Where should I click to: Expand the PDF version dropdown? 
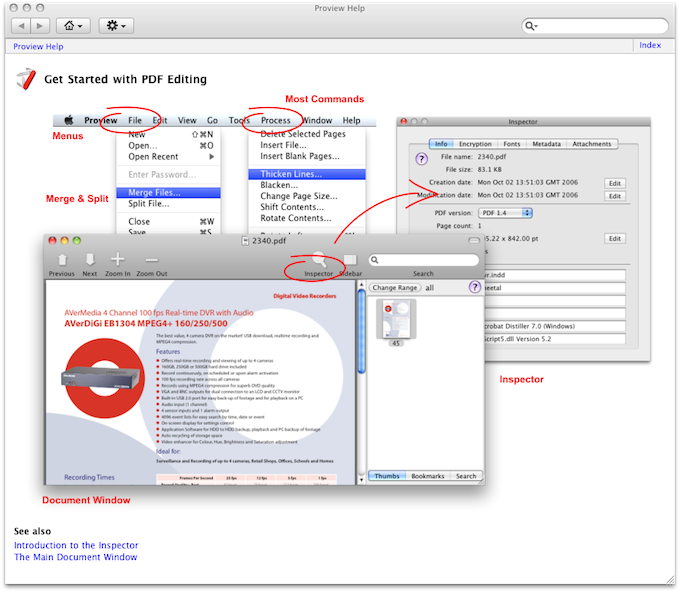(x=505, y=212)
